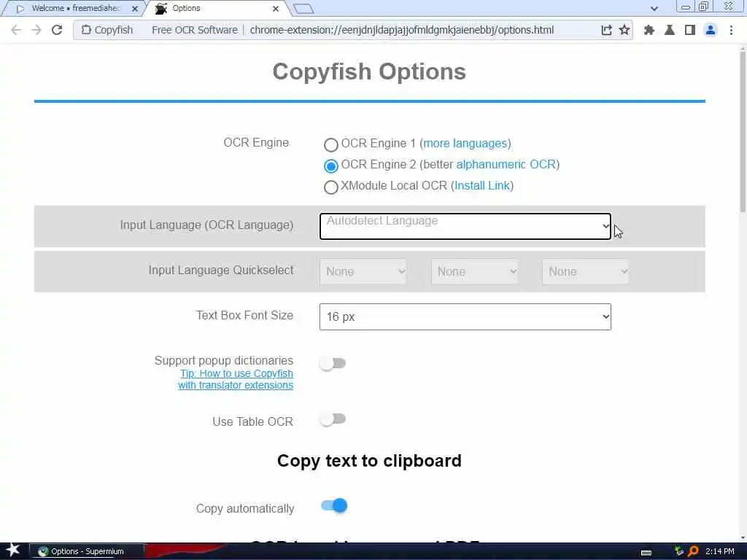
Task: Open a new tab with the new tab button
Action: point(303,9)
